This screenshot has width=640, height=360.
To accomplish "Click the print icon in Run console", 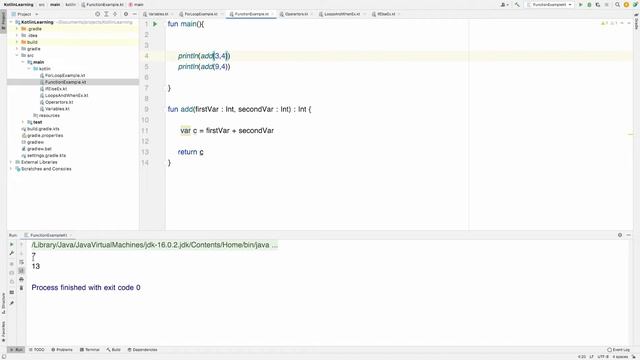I will [x=21, y=279].
